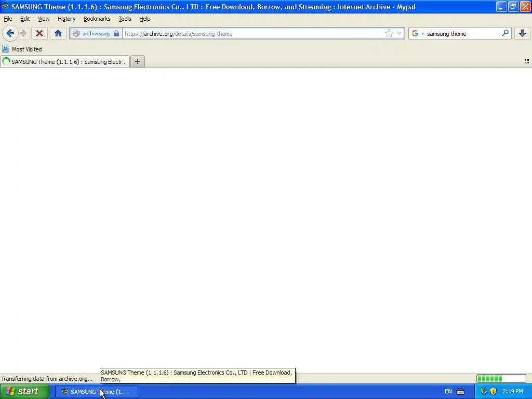Click the Mypal raccoon title bar icon
The image size is (532, 399).
(x=5, y=6)
